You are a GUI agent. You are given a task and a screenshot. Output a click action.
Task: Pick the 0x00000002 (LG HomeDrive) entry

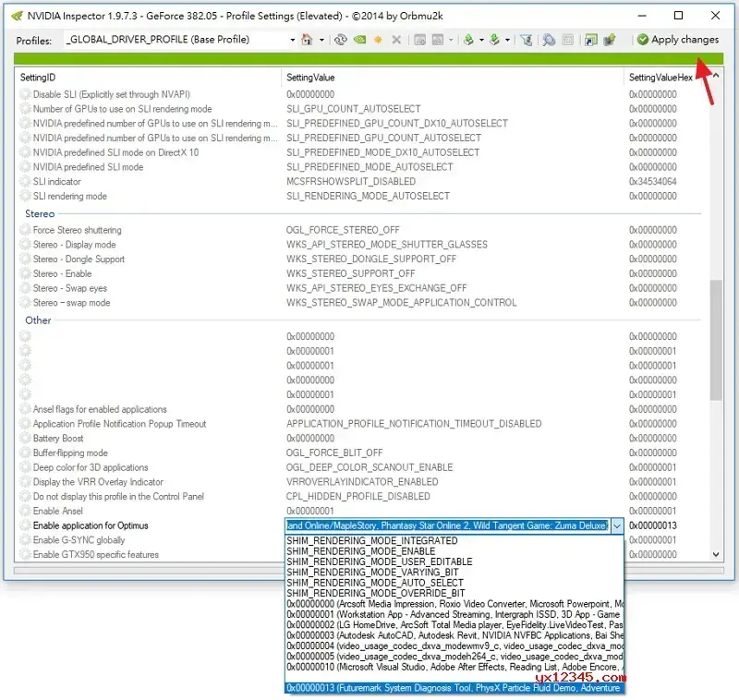coord(454,624)
